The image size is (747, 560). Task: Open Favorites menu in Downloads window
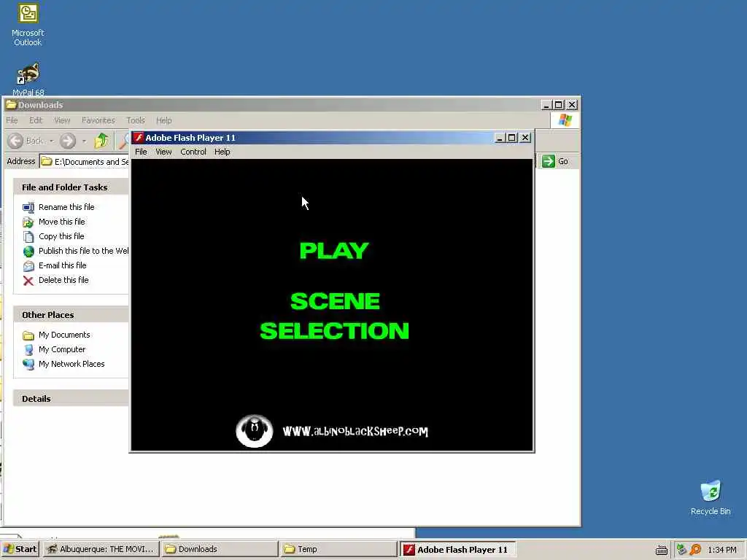click(x=98, y=120)
